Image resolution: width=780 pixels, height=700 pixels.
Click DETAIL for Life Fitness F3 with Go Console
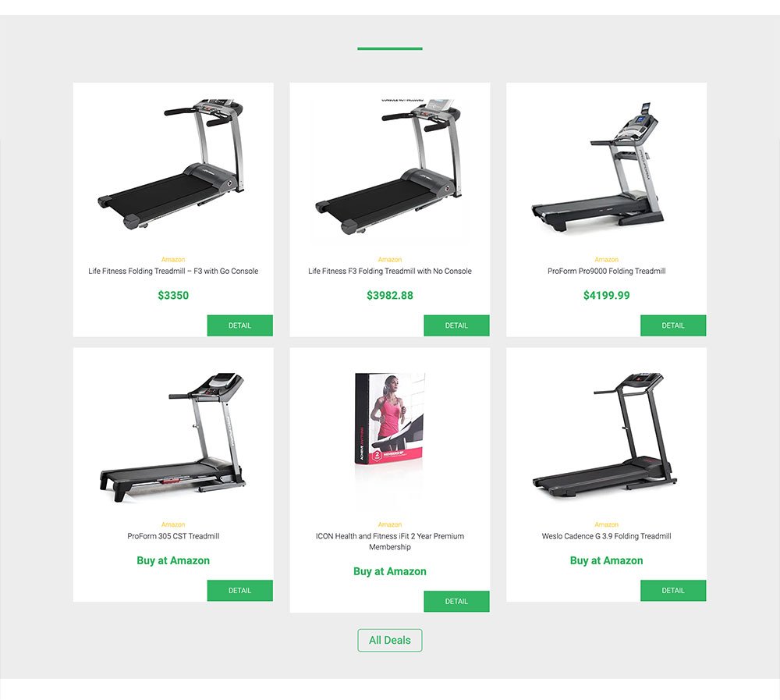(x=239, y=325)
